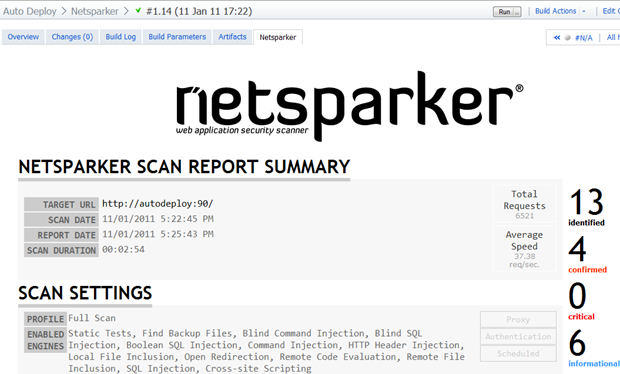The width and height of the screenshot is (620, 374).
Task: Click the Scheduled settings box
Action: coord(518,353)
